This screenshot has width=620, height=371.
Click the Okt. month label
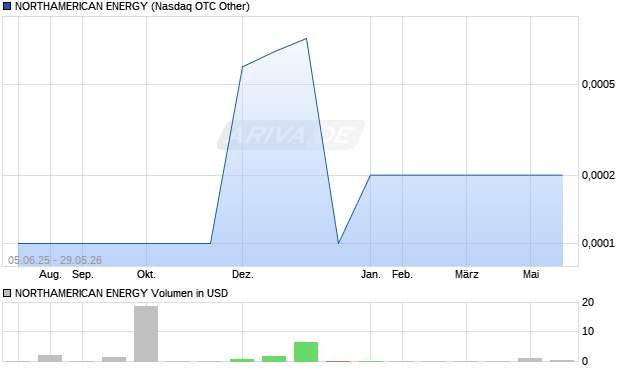(x=146, y=274)
